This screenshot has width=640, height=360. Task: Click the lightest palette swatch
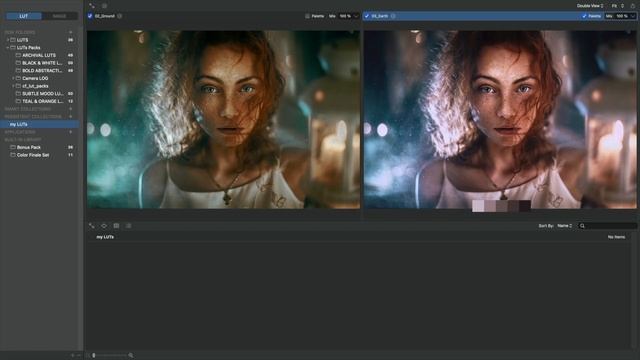click(478, 206)
